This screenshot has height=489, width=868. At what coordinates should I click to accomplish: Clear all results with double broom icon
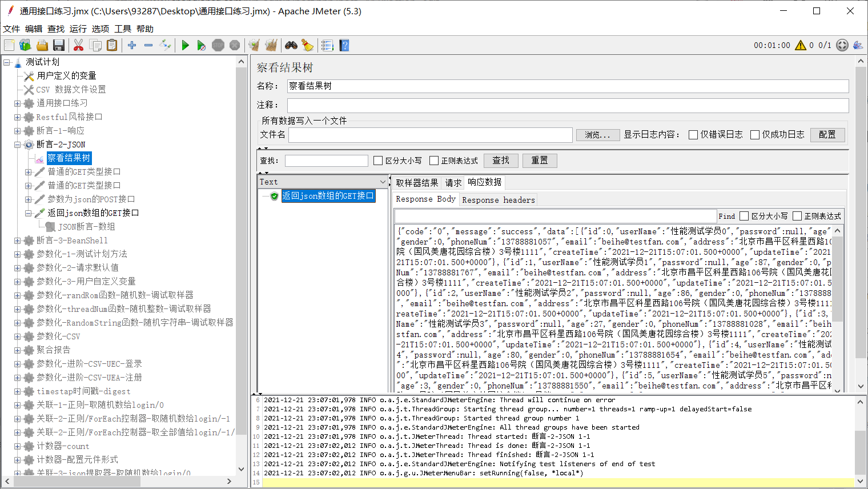tap(271, 45)
